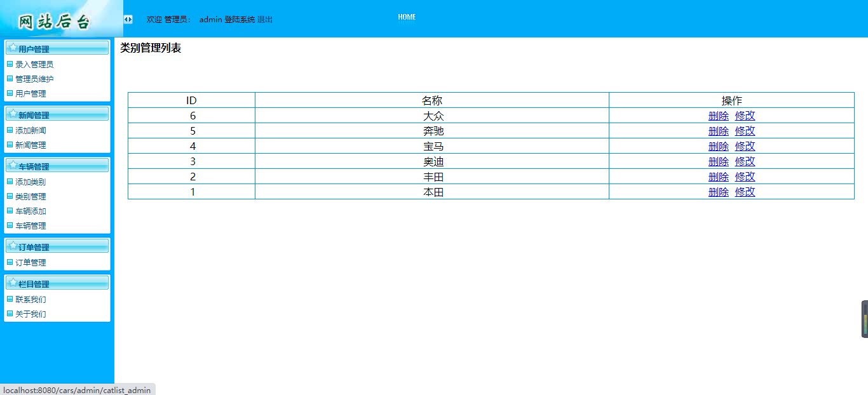Collapse the 订单管理 section header
The width and height of the screenshot is (868, 395).
[x=57, y=246]
